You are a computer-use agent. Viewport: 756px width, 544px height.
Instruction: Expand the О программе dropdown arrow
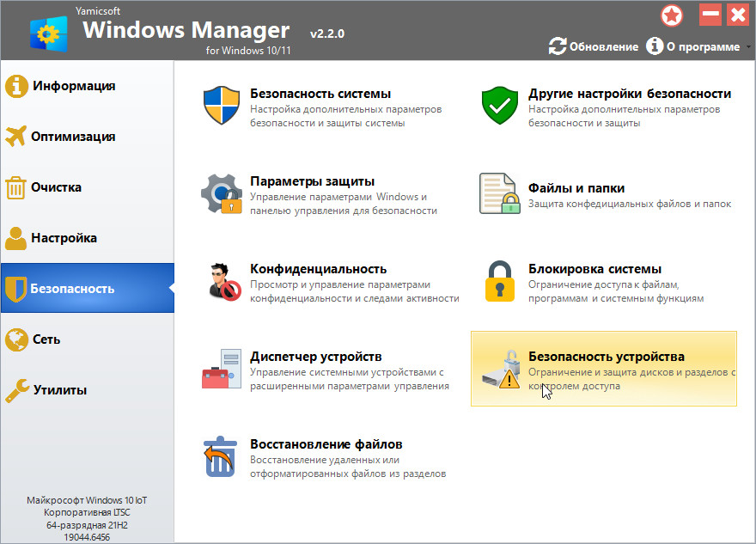coord(747,47)
